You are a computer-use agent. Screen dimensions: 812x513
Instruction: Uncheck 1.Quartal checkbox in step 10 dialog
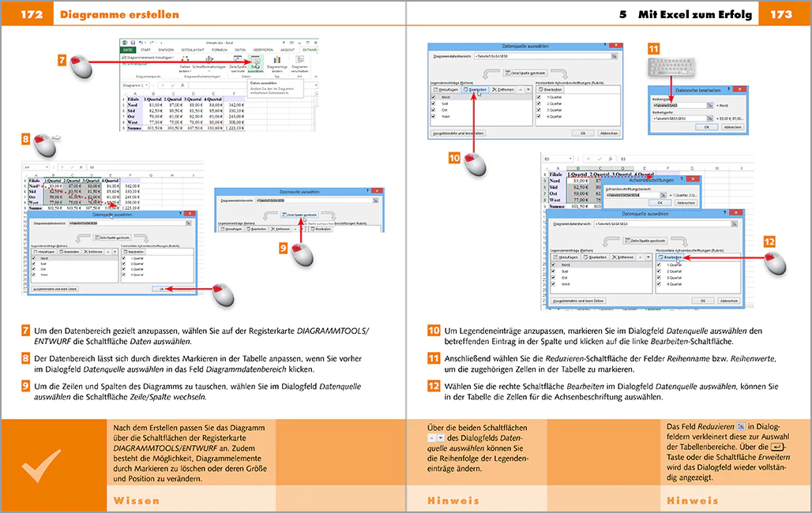[x=539, y=97]
